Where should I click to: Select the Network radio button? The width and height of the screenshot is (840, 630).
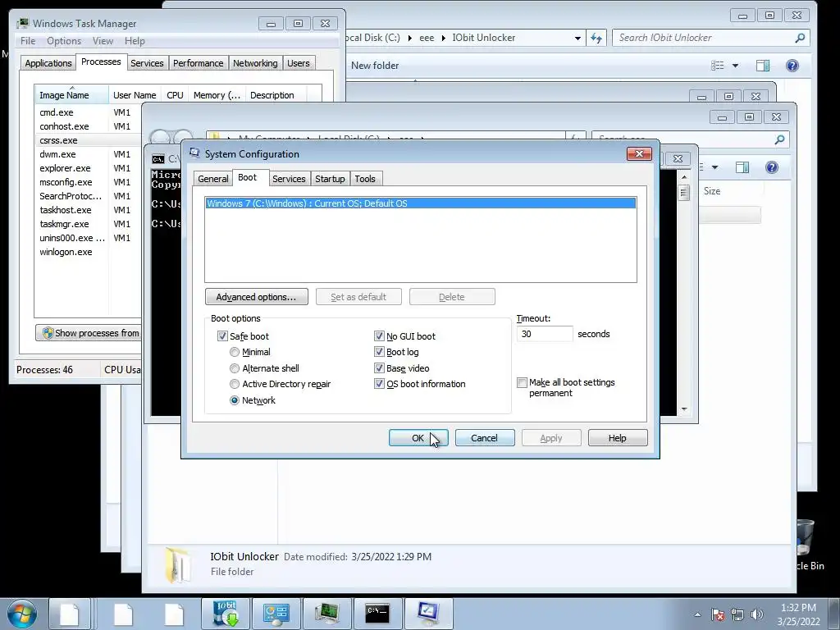(234, 400)
